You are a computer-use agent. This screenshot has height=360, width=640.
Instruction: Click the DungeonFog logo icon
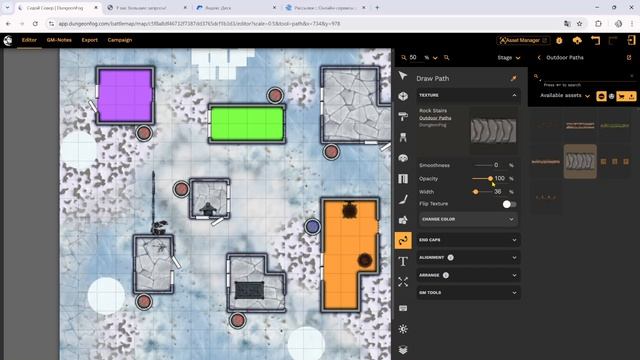click(x=8, y=40)
